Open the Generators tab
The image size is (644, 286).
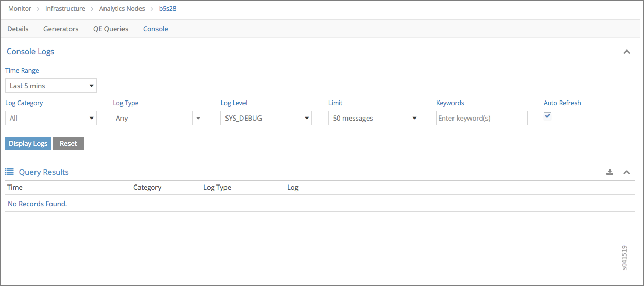(61, 29)
